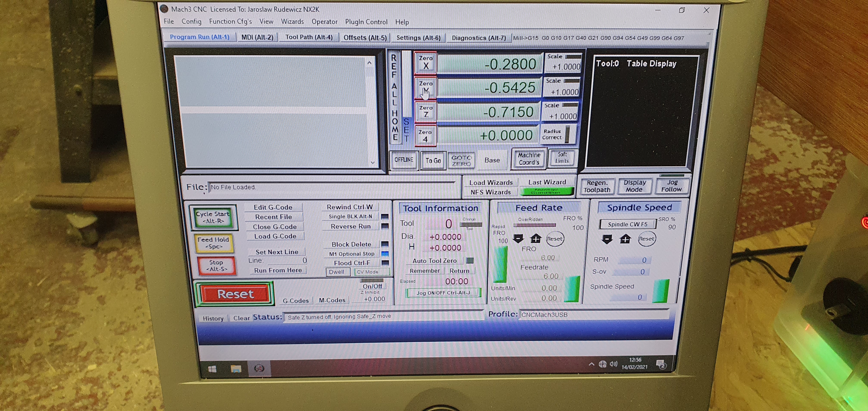This screenshot has height=411, width=868.
Task: Toggle Auto Tool Zero
Action: coord(435,261)
